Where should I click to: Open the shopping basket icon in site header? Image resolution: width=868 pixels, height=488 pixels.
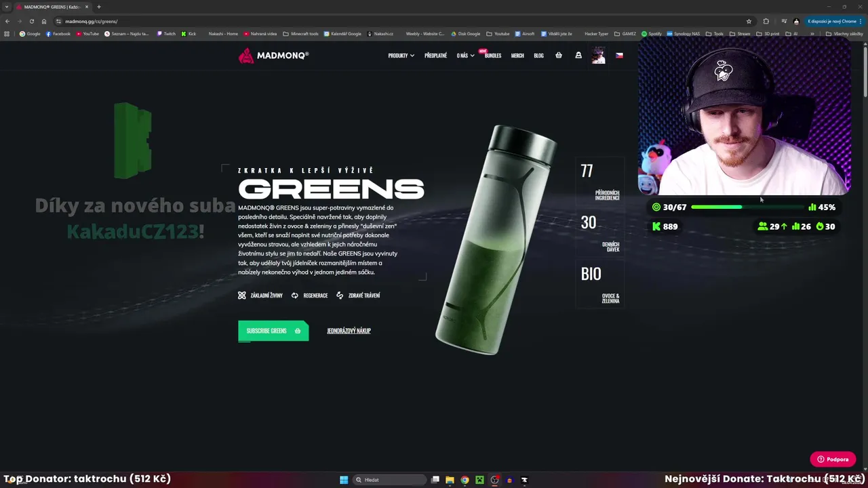tap(559, 56)
